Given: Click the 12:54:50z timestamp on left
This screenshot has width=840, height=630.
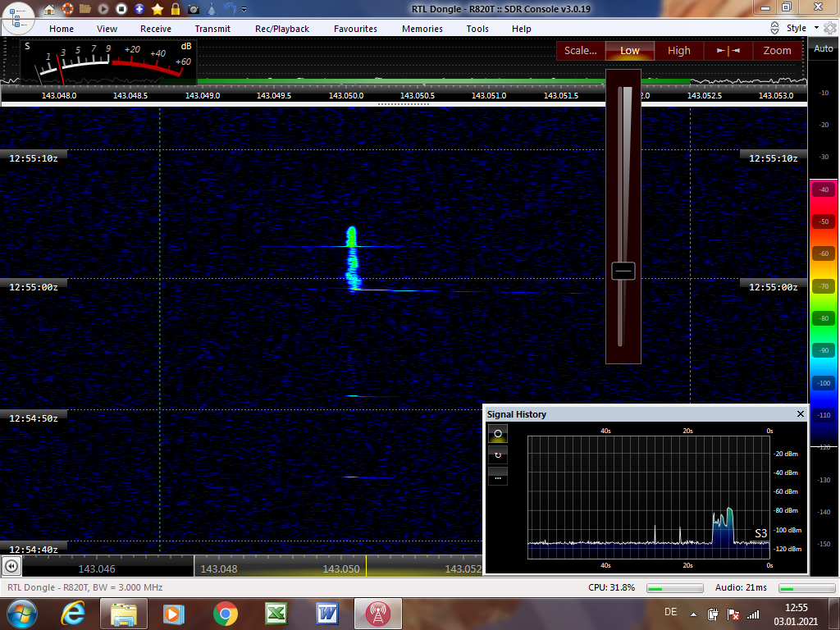Looking at the screenshot, I should [33, 418].
